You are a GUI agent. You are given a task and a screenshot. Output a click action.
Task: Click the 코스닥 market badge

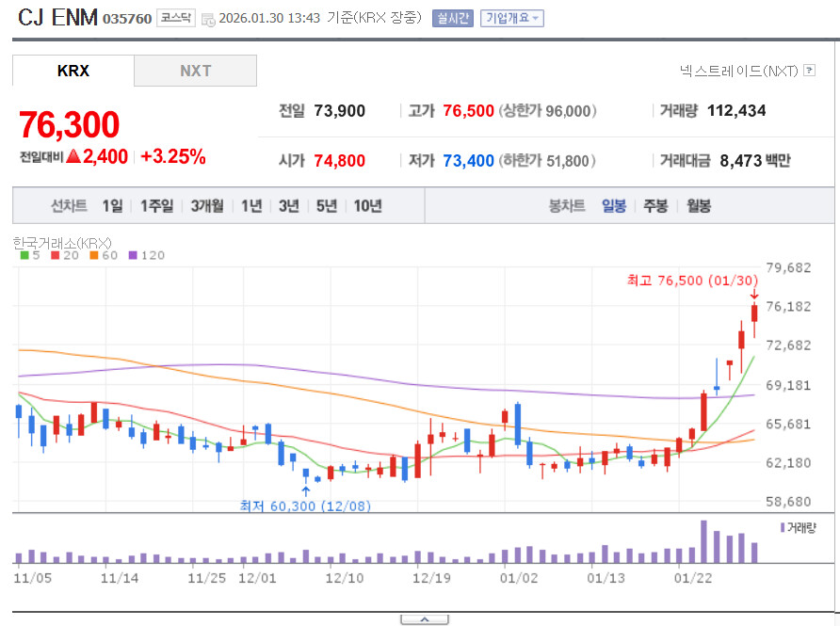click(x=176, y=18)
